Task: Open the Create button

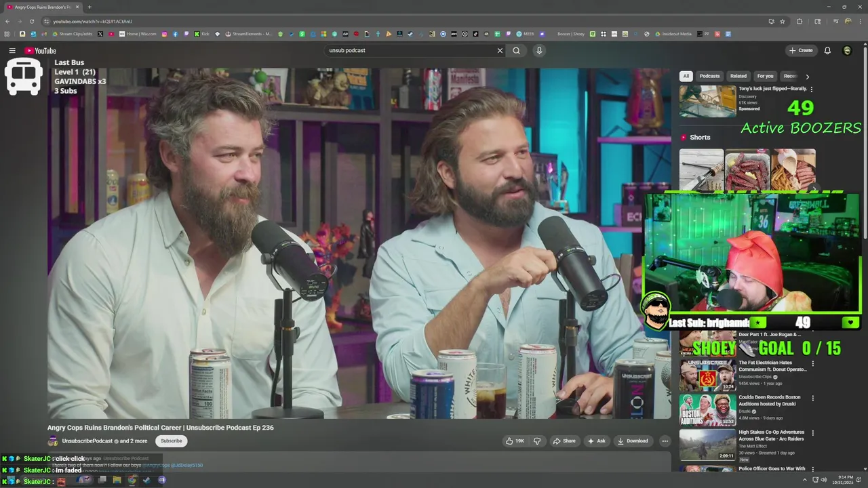Action: (x=801, y=50)
